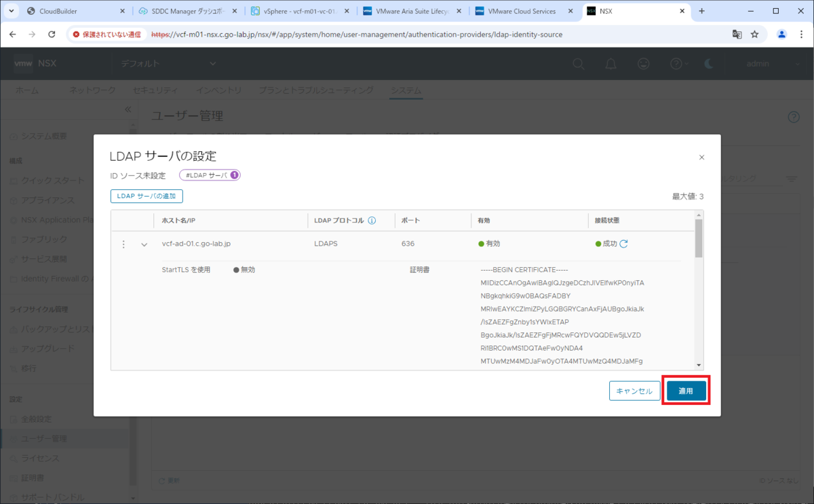814x504 pixels.
Task: Refresh connection status next to 成功
Action: [x=623, y=244]
